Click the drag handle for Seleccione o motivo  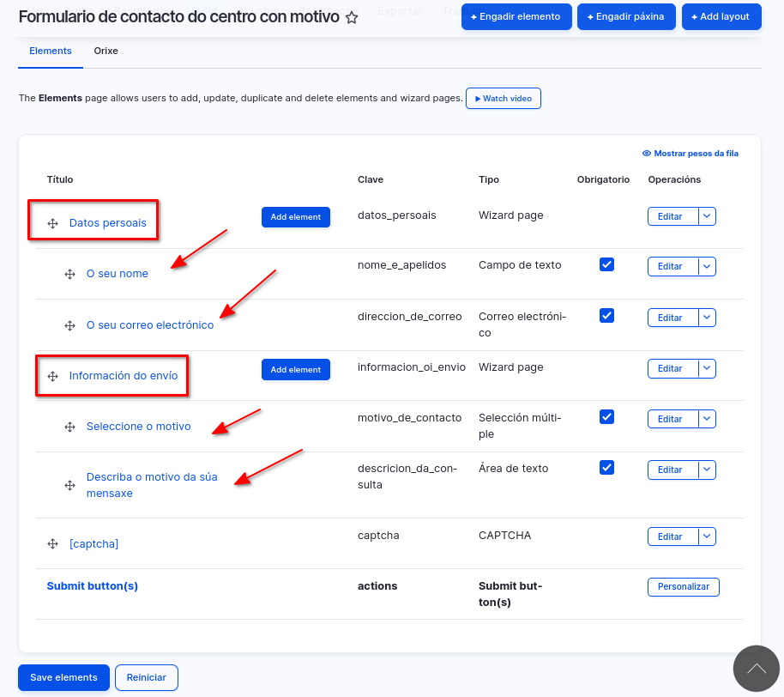[x=70, y=427]
